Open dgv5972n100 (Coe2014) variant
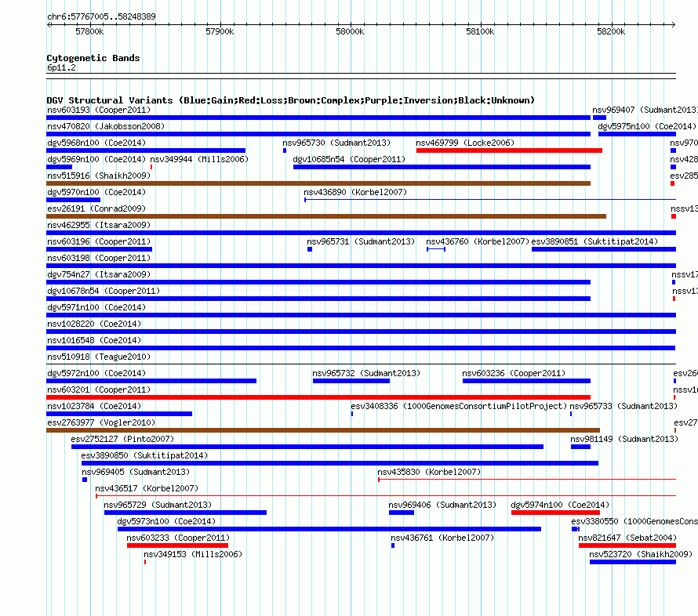 (x=151, y=381)
